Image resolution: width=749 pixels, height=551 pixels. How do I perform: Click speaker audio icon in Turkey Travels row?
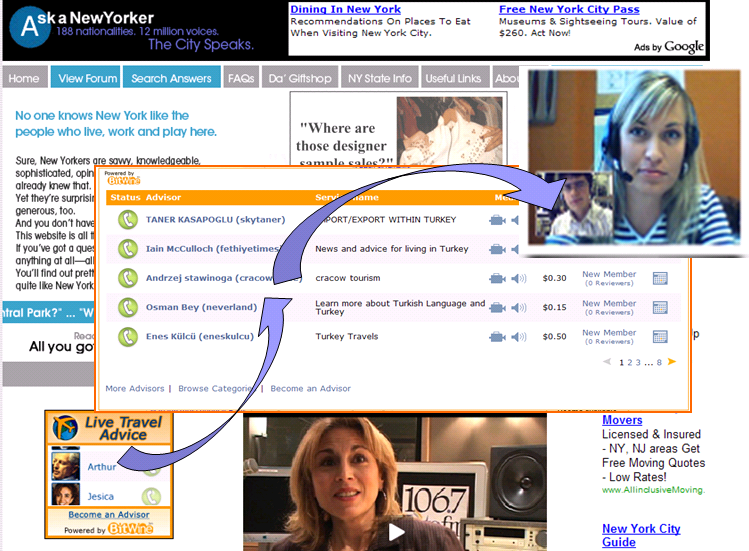pos(518,337)
